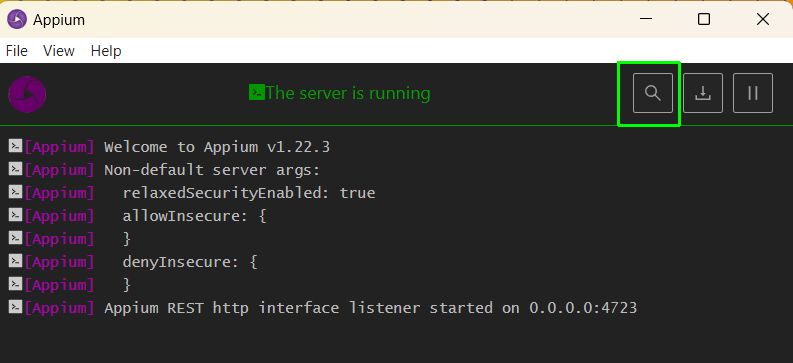This screenshot has width=793, height=363.
Task: Stop the server with the pause button
Action: tap(753, 93)
